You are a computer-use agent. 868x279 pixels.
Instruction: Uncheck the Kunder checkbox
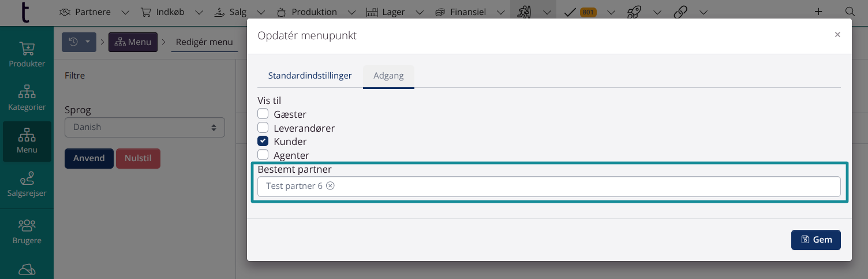pos(263,141)
